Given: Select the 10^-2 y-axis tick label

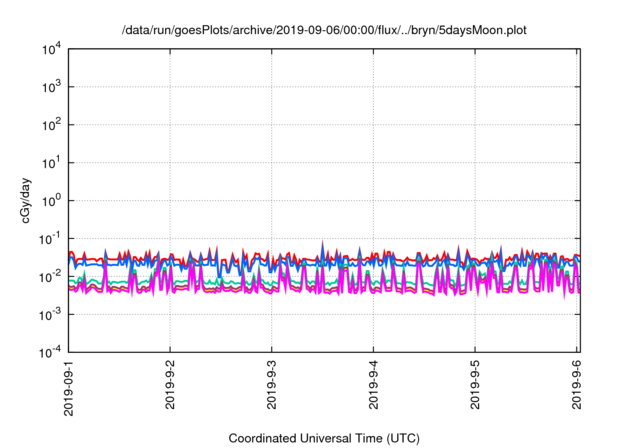Looking at the screenshot, I should coord(49,277).
